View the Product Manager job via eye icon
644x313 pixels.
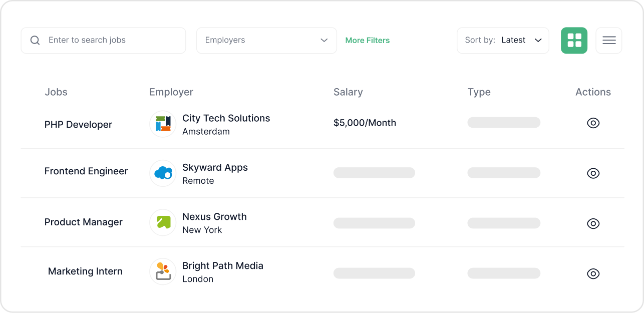pos(593,223)
